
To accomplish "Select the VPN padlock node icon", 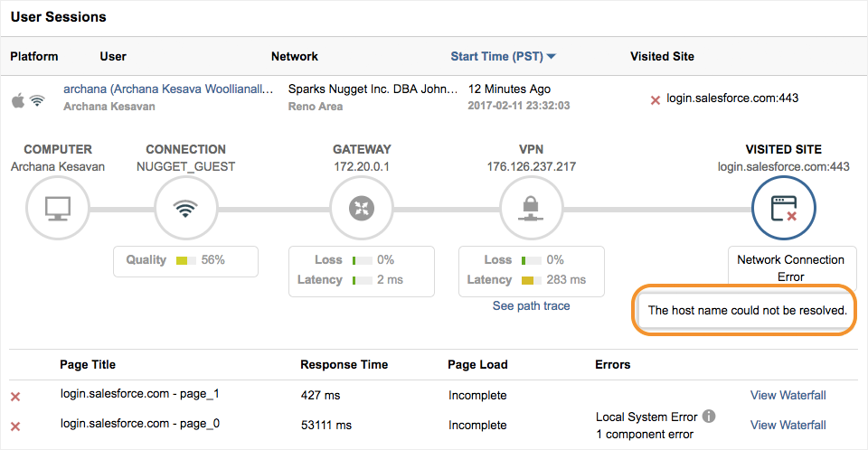I will coord(531,208).
